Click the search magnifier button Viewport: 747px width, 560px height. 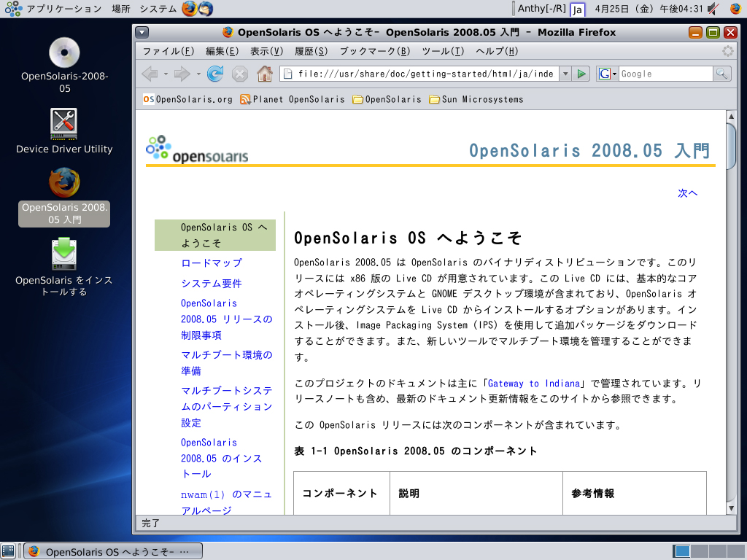point(721,74)
